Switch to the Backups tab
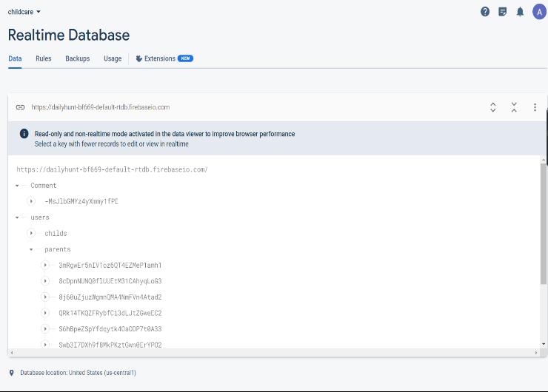Image resolution: width=548 pixels, height=392 pixels. point(78,58)
